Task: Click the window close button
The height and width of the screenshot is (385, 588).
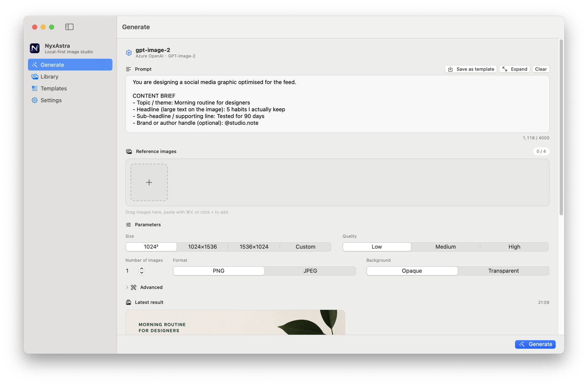Action: pos(35,27)
